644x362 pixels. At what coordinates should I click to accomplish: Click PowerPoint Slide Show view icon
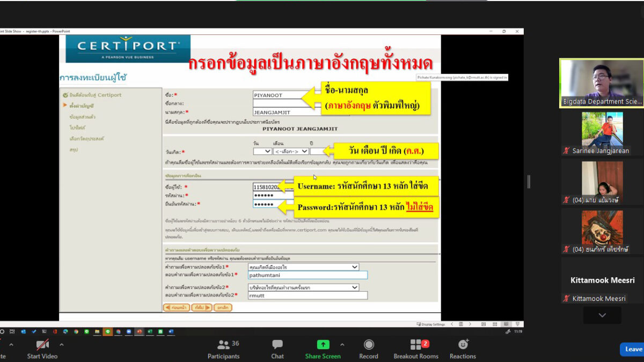pos(517,324)
